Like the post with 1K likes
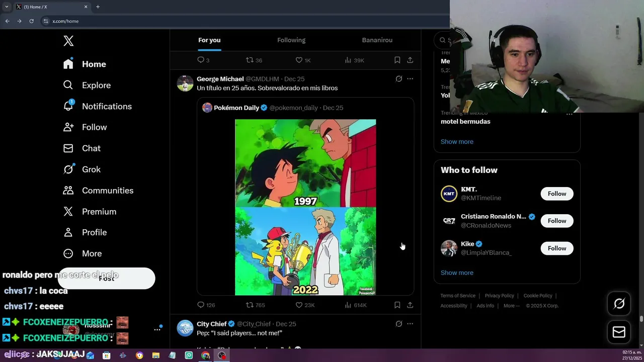Image resolution: width=644 pixels, height=362 pixels. (x=303, y=60)
